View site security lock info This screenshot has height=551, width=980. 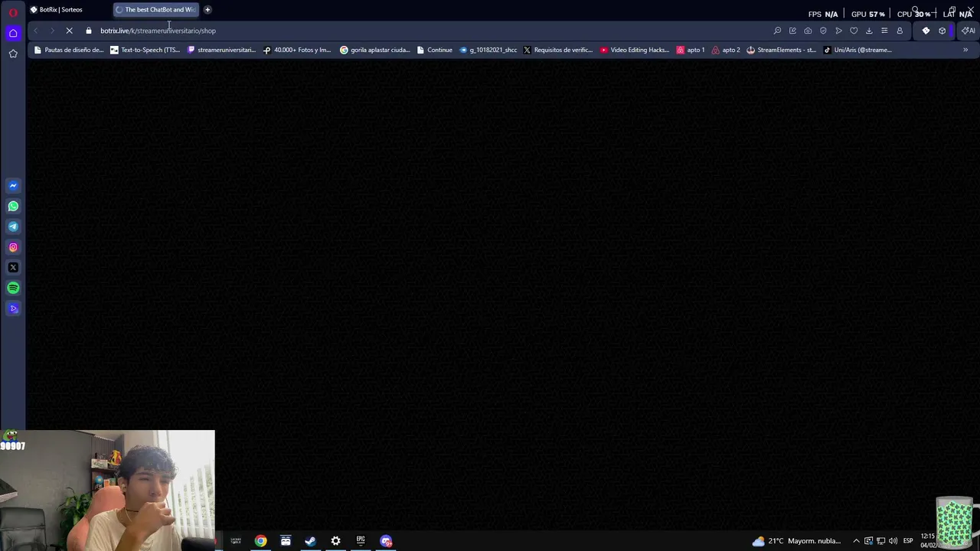pos(89,31)
